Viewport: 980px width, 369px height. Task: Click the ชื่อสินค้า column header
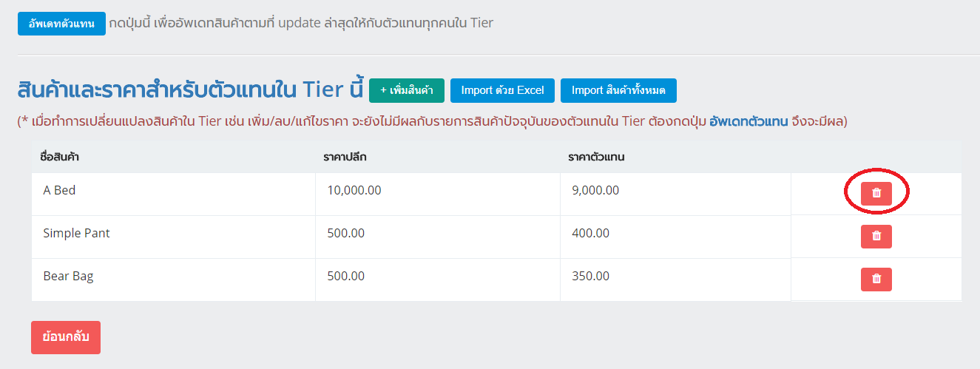coord(60,157)
